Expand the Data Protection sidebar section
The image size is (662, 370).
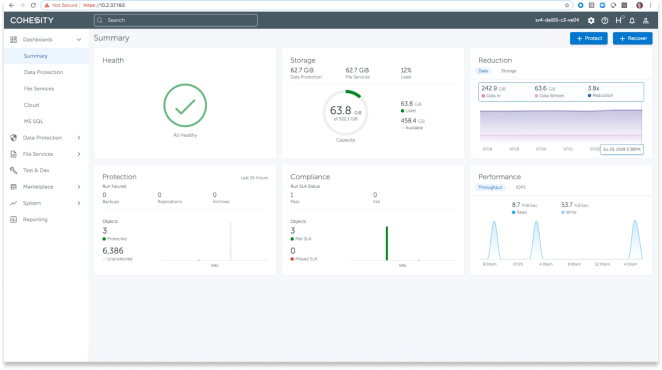(79, 138)
